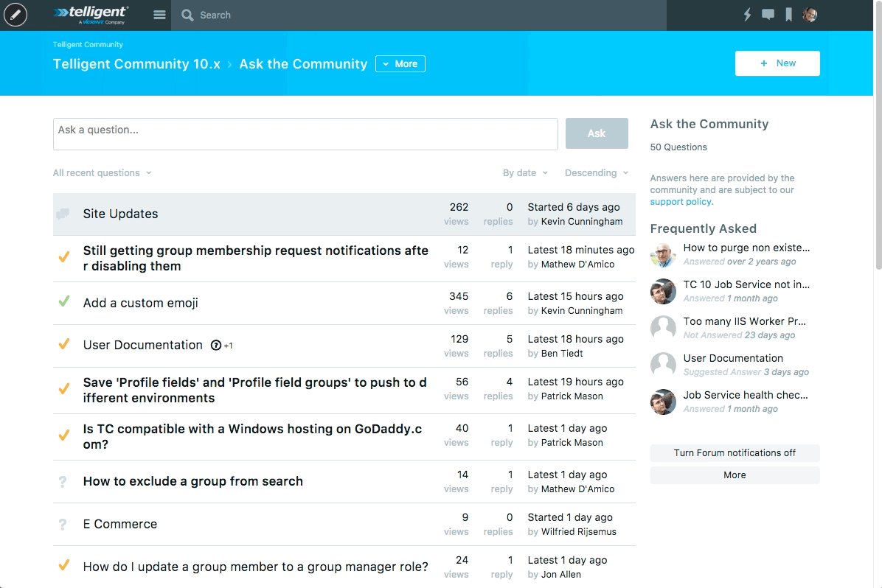Viewport: 882px width, 588px height.
Task: Click checkmark beside User Documentation thread
Action: pyautogui.click(x=64, y=343)
